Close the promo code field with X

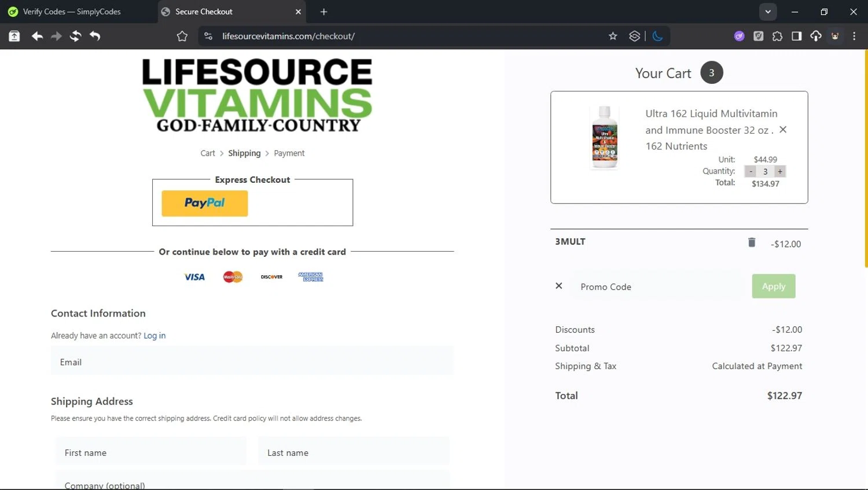tap(558, 286)
